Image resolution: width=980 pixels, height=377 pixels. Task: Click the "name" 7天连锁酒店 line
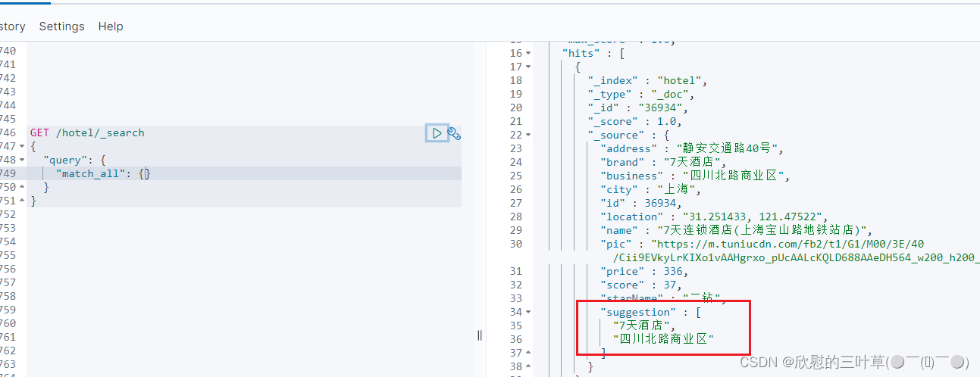point(737,230)
